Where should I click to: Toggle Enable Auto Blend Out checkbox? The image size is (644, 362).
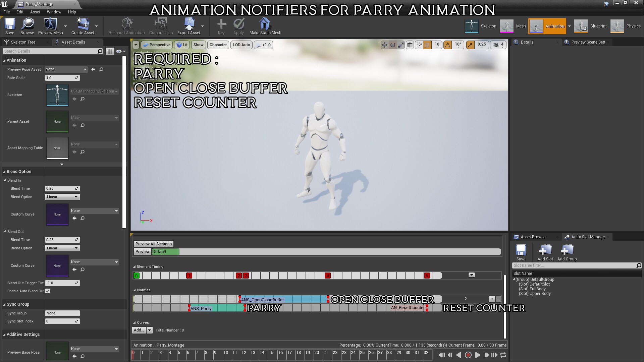pos(48,291)
